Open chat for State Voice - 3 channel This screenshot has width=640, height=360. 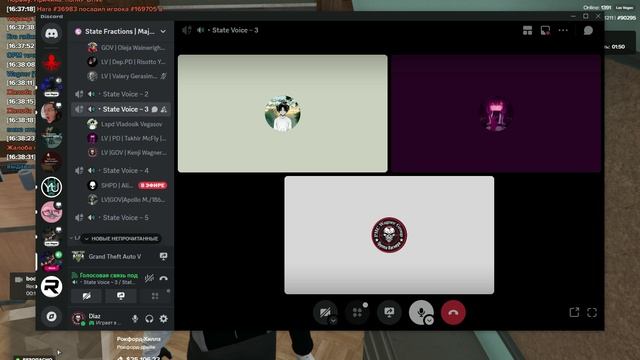tap(155, 109)
